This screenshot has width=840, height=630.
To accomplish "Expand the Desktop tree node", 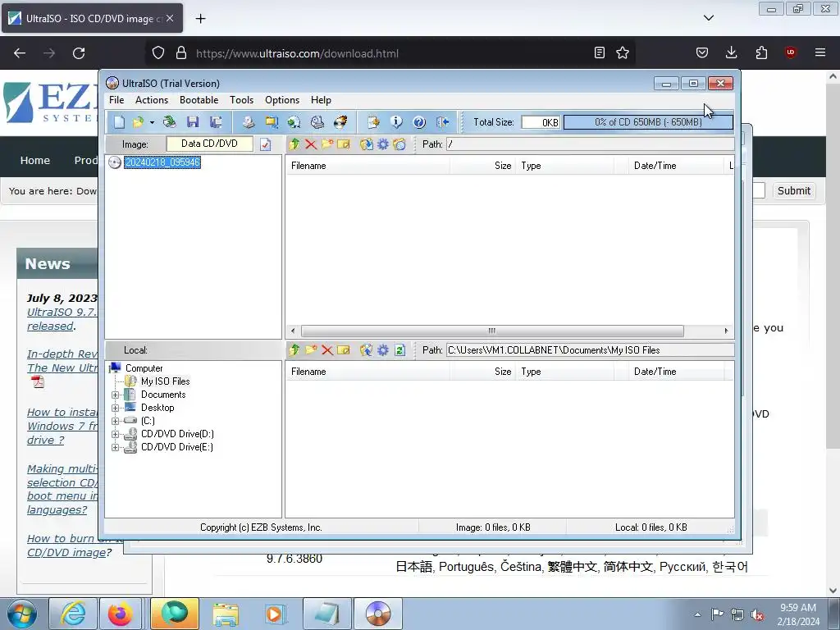I will [x=115, y=409].
